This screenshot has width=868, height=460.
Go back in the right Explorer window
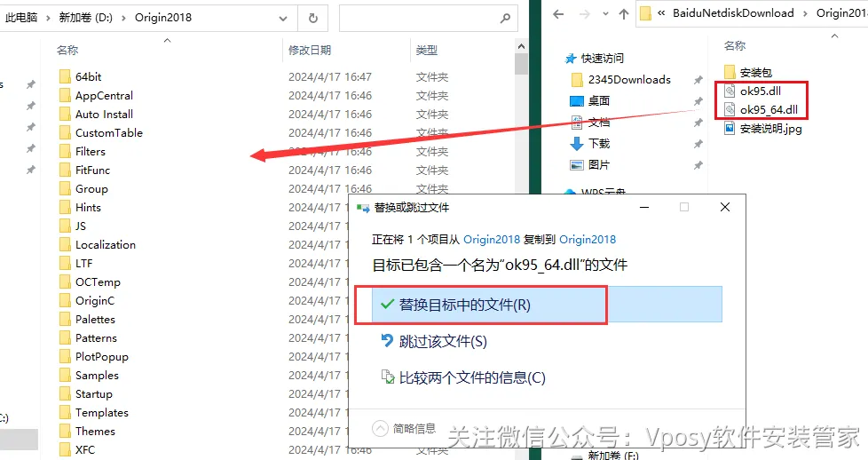[558, 14]
